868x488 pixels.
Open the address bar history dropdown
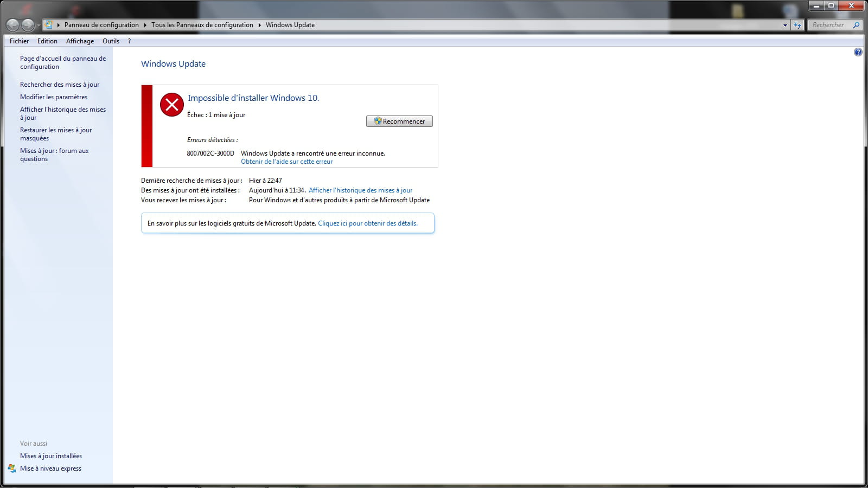(x=785, y=25)
